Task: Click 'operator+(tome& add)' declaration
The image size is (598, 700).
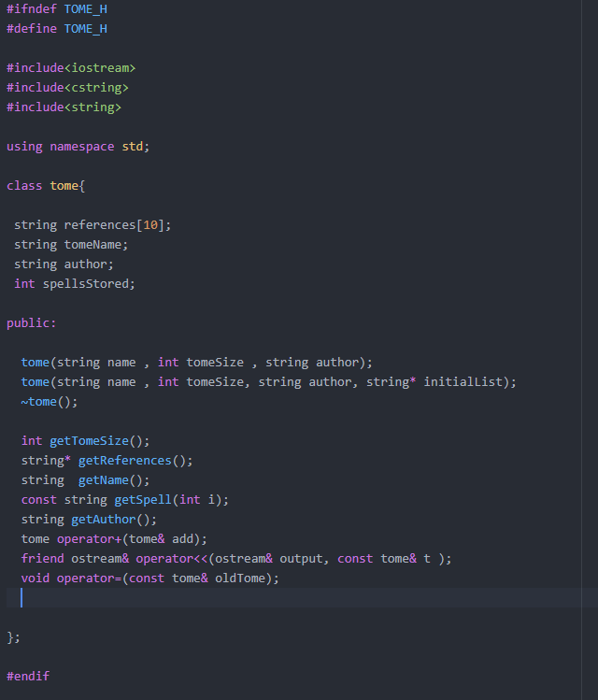Action: (x=114, y=539)
